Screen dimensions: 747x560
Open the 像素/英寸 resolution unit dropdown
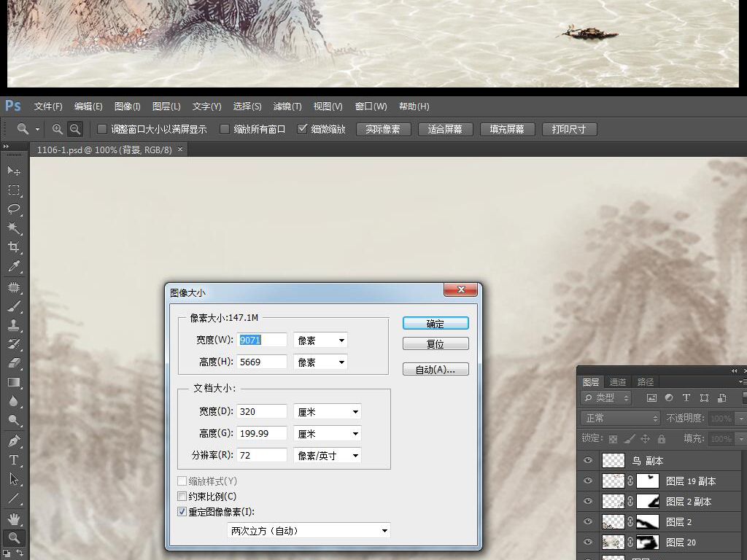327,455
